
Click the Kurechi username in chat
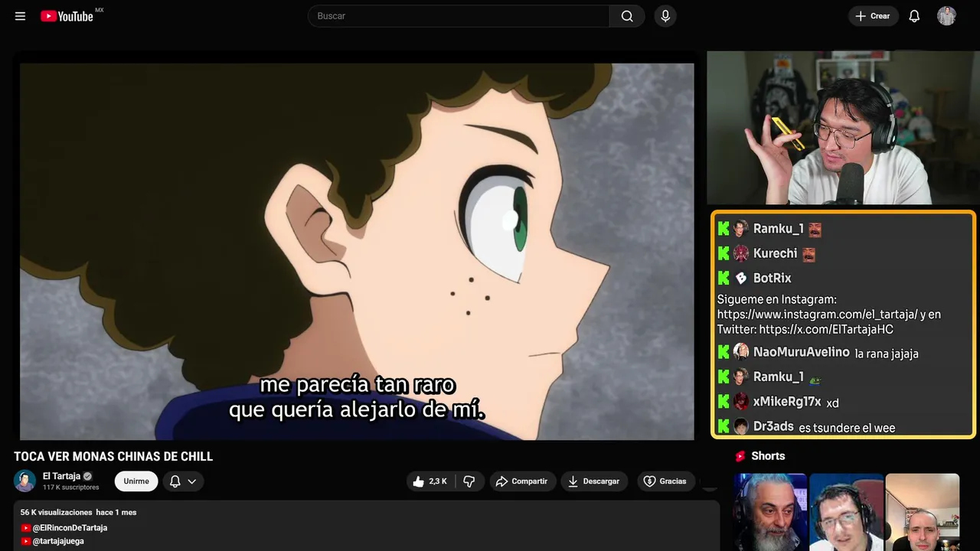point(775,253)
